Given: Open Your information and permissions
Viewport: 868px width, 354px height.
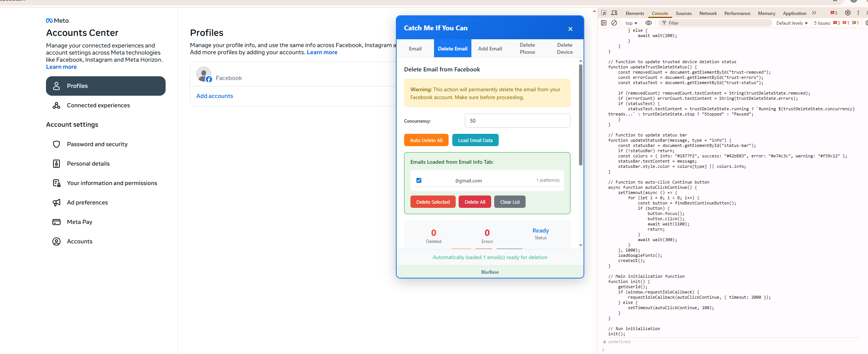Looking at the screenshot, I should tap(106, 183).
